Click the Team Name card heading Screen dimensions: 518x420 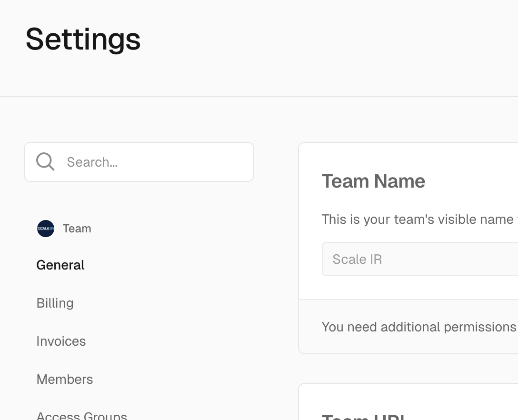pos(373,181)
